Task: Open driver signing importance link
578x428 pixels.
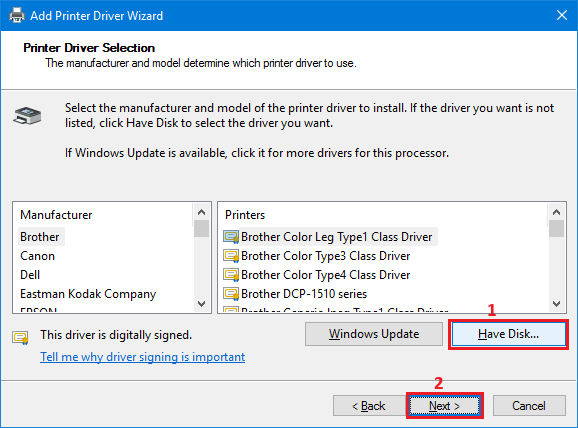Action: click(143, 357)
